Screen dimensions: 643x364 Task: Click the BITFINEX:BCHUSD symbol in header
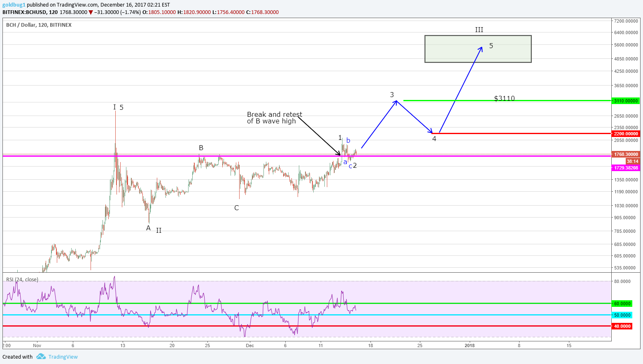(24, 12)
